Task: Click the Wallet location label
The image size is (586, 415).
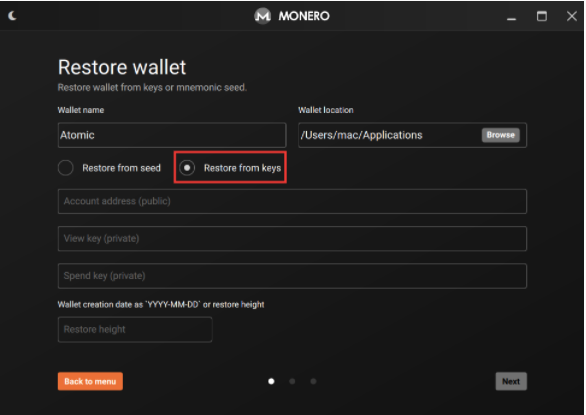Action: pos(326,110)
